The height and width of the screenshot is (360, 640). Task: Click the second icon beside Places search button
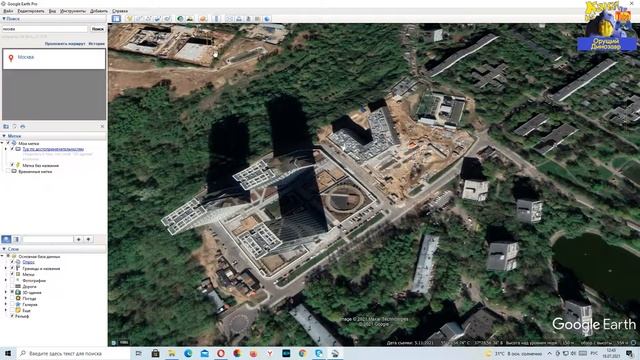tap(16, 239)
